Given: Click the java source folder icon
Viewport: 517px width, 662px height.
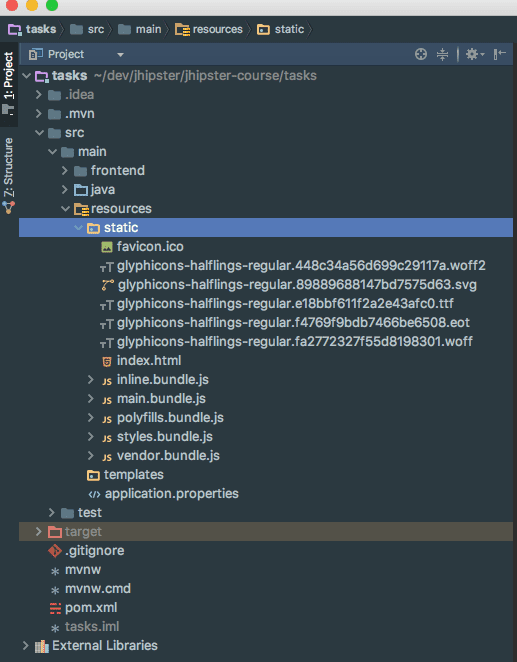Looking at the screenshot, I should [81, 190].
